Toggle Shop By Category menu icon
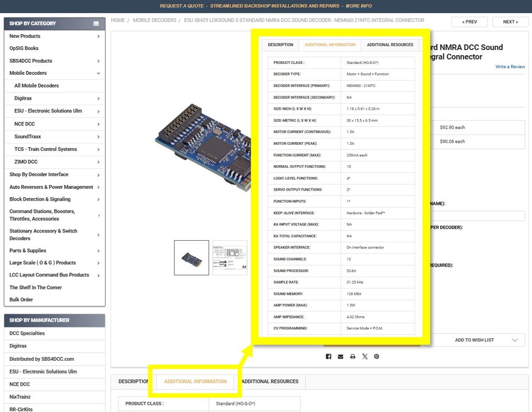Image resolution: width=532 pixels, height=412 pixels. [x=96, y=24]
